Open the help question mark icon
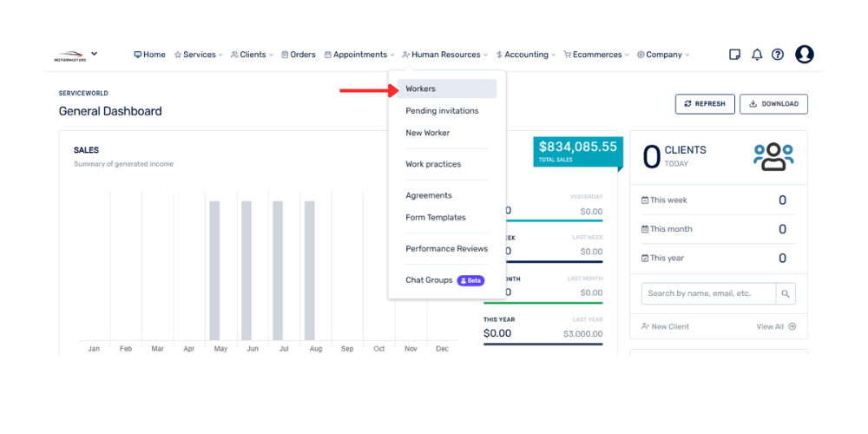Viewport: 868px width, 434px height. pyautogui.click(x=778, y=55)
